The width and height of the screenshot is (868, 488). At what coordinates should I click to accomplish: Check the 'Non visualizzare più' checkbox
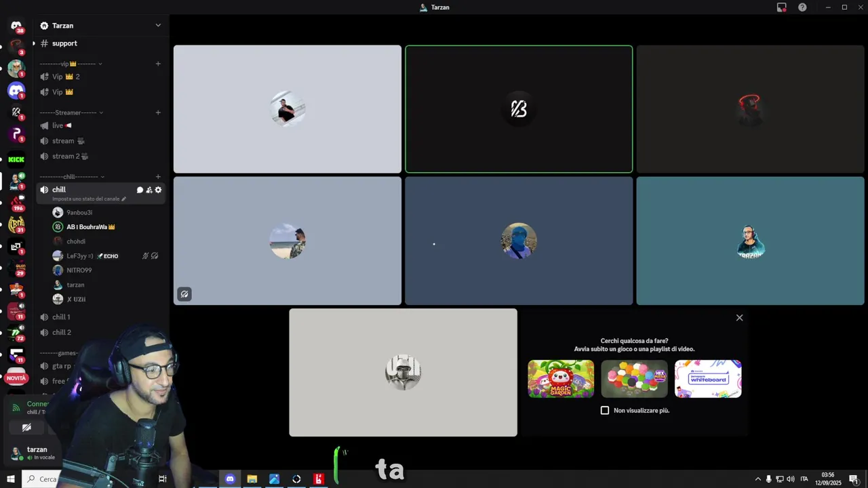(605, 411)
